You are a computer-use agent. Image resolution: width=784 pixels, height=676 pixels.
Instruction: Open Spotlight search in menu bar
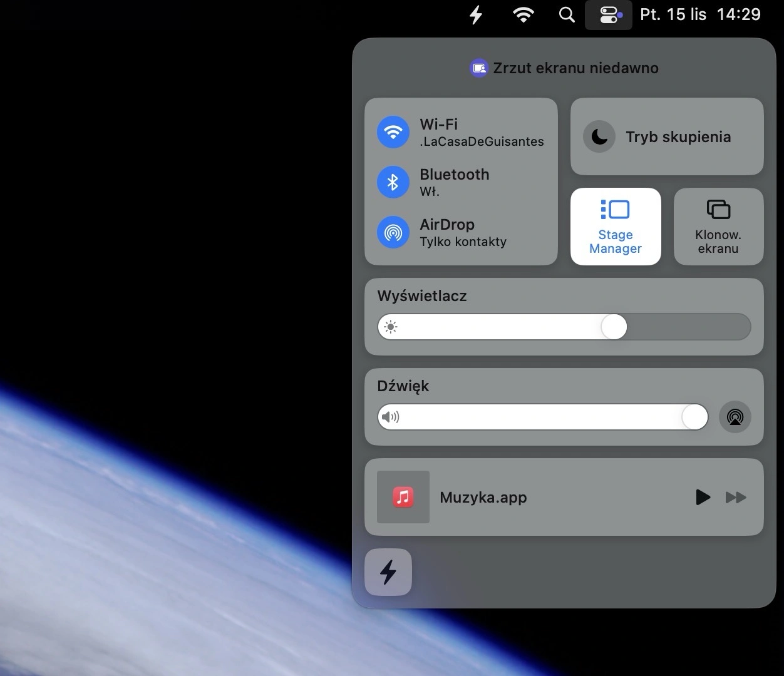click(567, 14)
